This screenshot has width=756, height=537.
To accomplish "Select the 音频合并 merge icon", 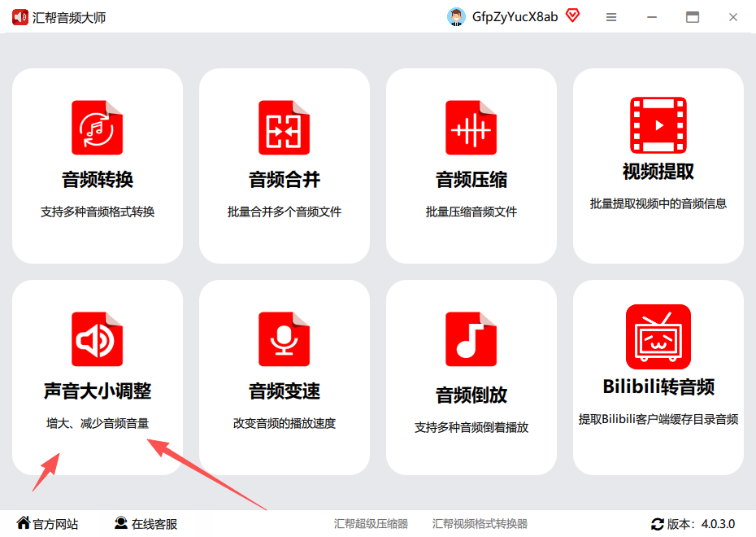I will (x=284, y=128).
